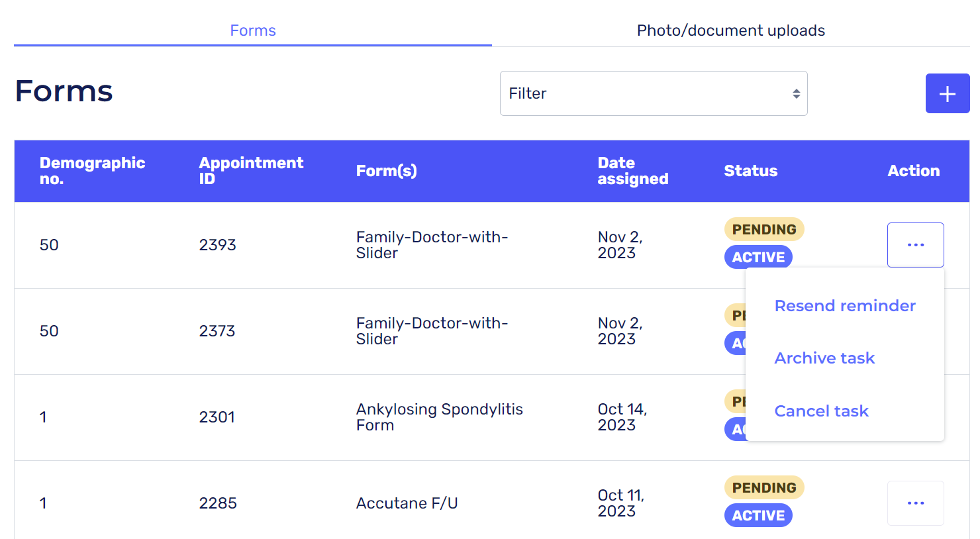980x539 pixels.
Task: Click the PENDING badge for Accutane F/U
Action: pos(763,488)
